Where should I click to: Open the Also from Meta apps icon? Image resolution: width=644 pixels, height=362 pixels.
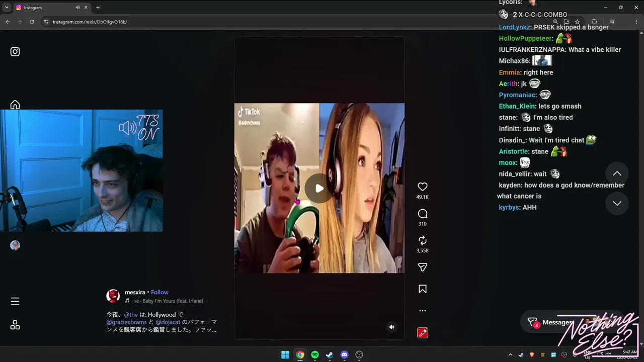point(15,325)
